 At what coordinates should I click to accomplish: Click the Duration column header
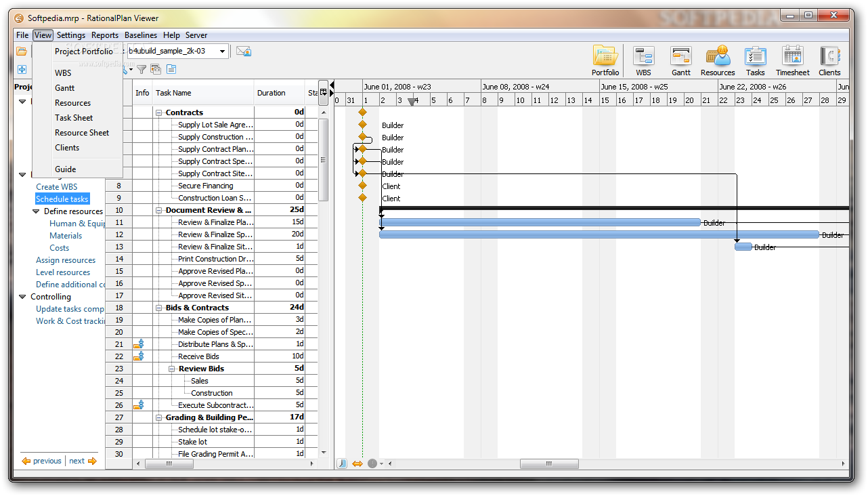pyautogui.click(x=280, y=93)
